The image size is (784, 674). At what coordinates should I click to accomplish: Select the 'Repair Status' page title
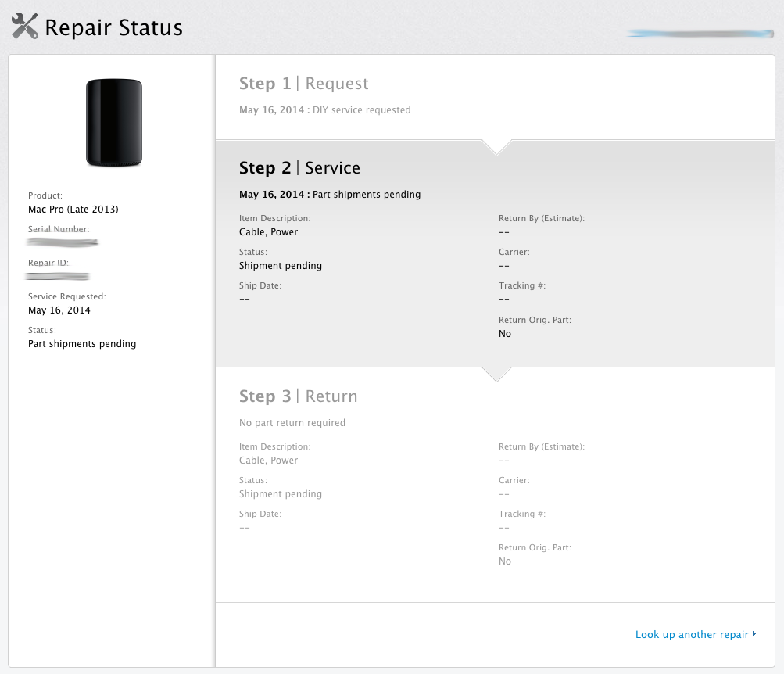[113, 27]
